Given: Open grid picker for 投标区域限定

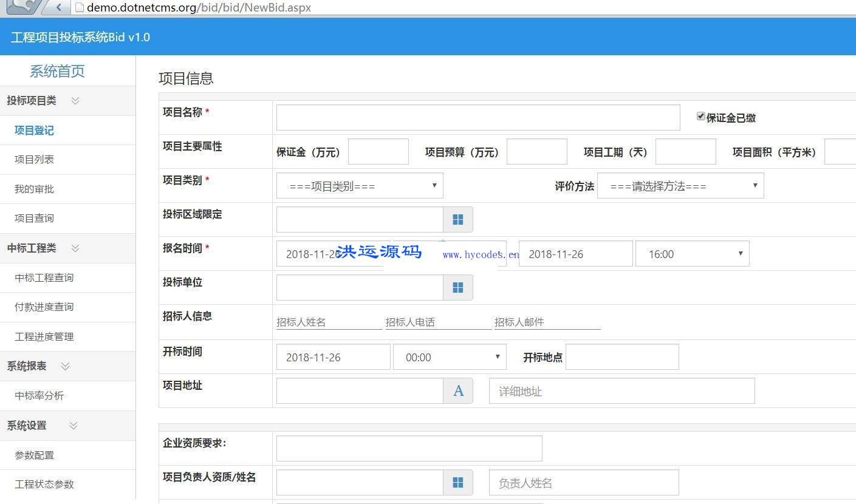Looking at the screenshot, I should (458, 219).
